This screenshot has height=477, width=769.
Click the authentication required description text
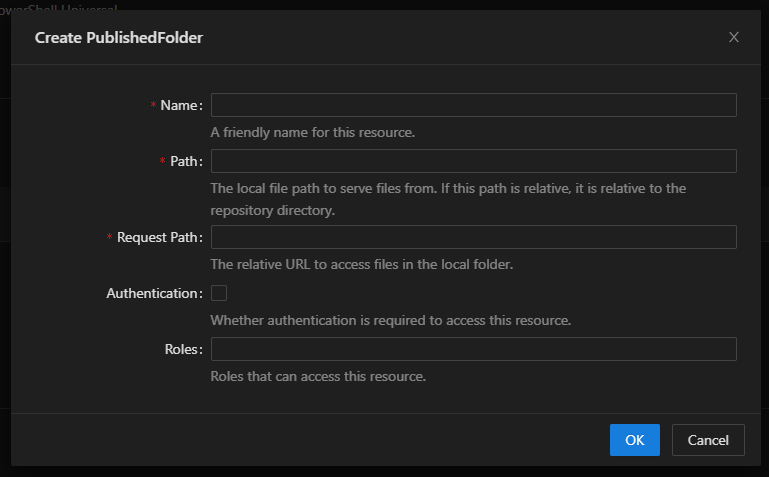[x=390, y=321]
